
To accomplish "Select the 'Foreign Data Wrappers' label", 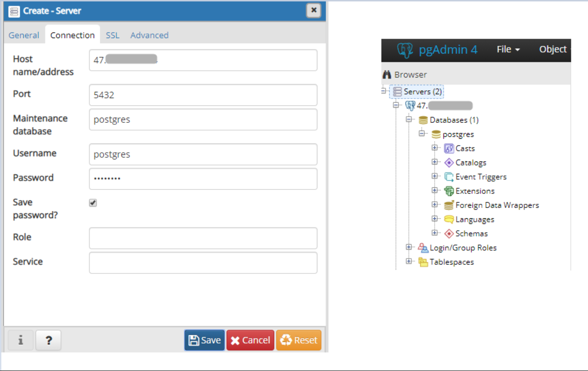I will coord(497,205).
